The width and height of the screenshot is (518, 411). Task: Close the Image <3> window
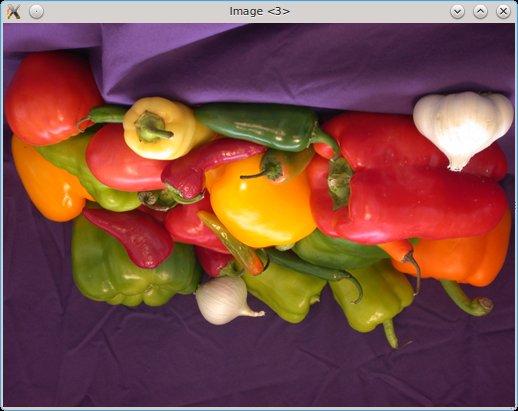pos(503,12)
